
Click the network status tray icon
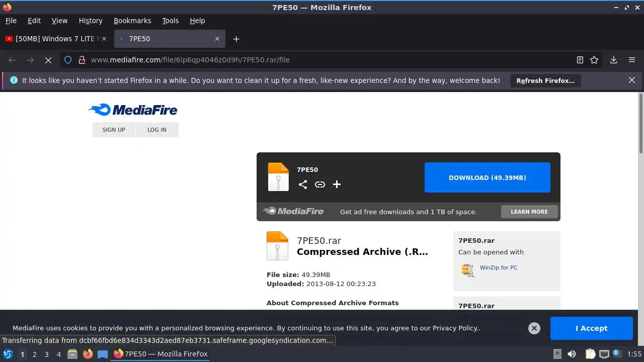[604, 354]
